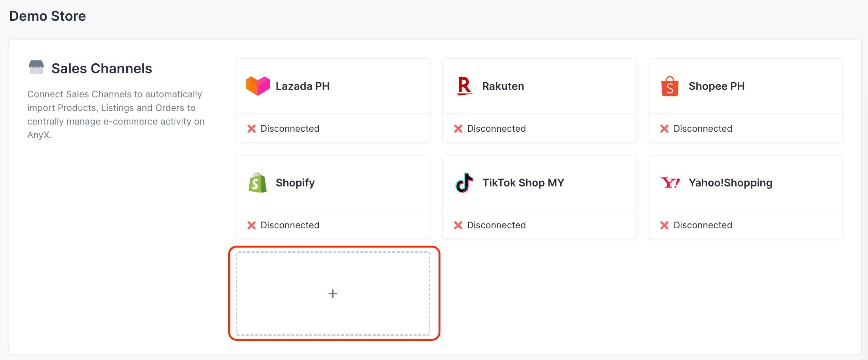Click Disconnected status under Rakuten
Viewport: 868px width, 360px height.
(x=496, y=129)
